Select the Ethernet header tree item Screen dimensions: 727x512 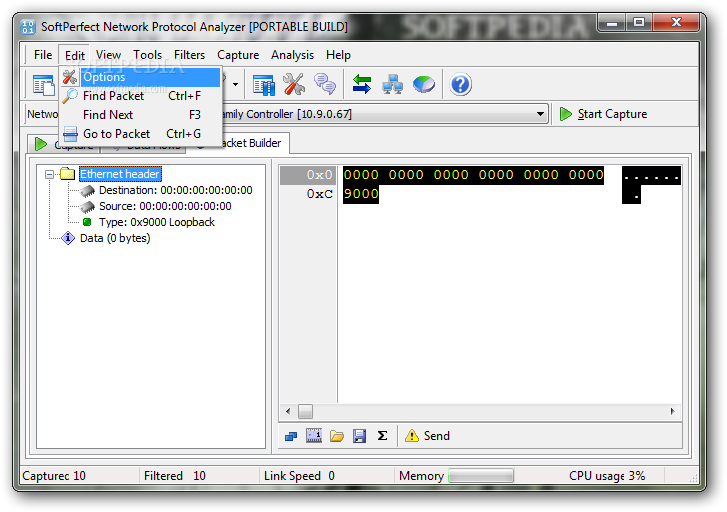121,174
